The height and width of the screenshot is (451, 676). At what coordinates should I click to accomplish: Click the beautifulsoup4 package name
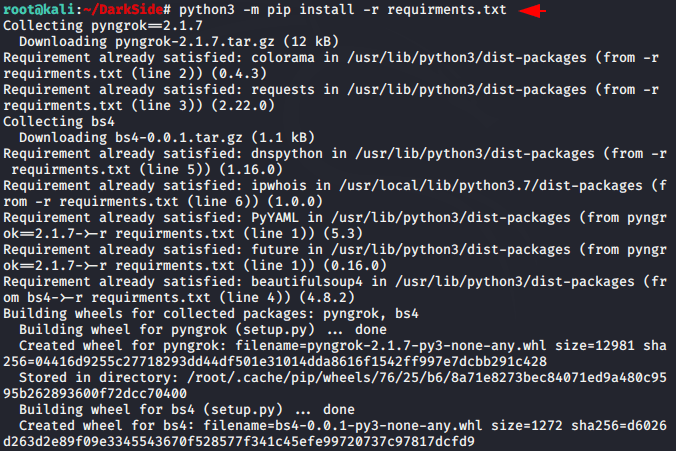tap(307, 282)
